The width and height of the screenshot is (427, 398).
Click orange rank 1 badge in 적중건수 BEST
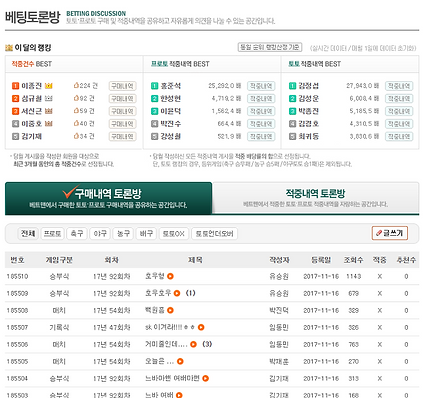coord(15,86)
